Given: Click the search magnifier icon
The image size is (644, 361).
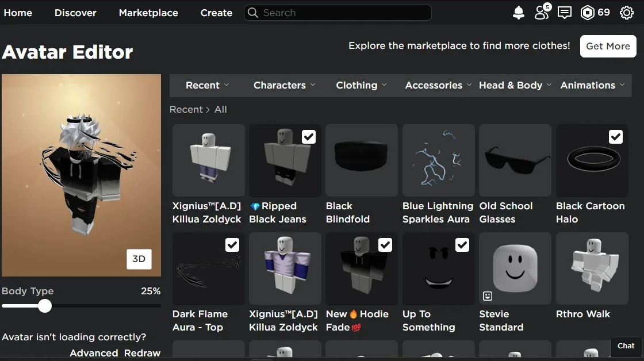Looking at the screenshot, I should (253, 13).
